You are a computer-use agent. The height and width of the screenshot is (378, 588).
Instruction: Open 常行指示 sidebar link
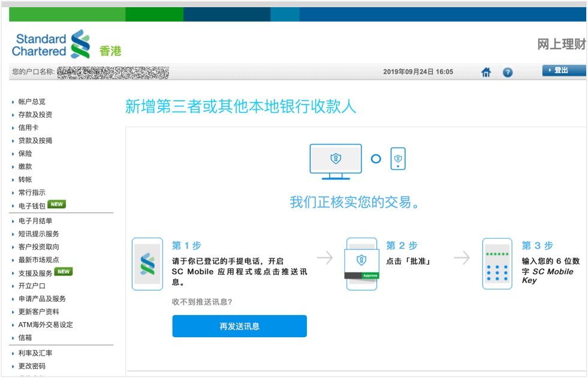pos(32,193)
